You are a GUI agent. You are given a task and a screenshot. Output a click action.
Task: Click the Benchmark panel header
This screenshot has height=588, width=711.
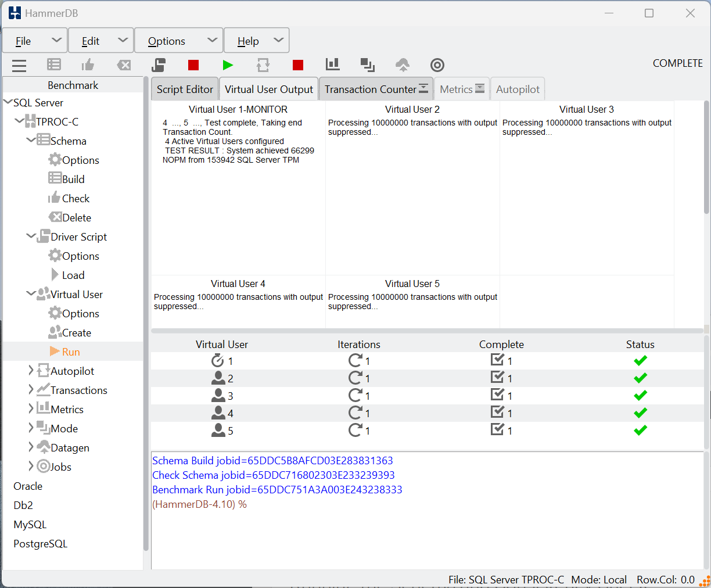73,85
